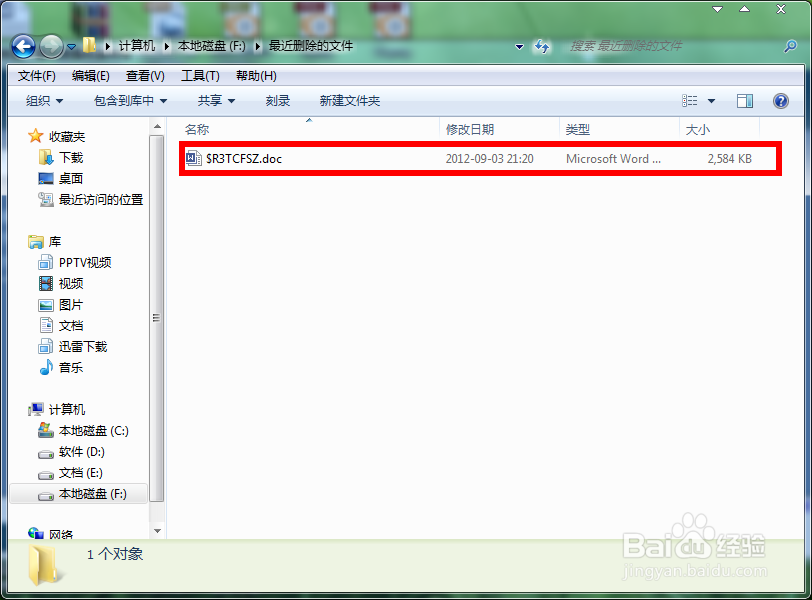Click the greyed Forward arrow button
Image resolution: width=812 pixels, height=600 pixels.
pos(51,47)
